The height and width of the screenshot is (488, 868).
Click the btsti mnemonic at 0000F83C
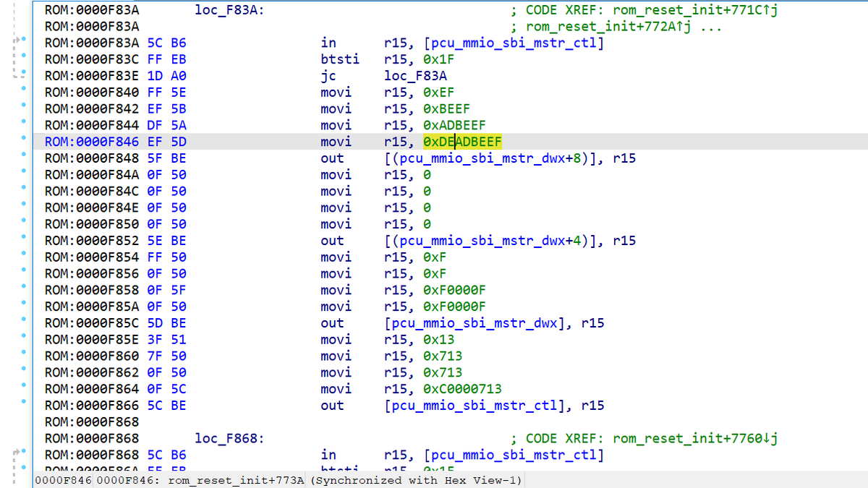[340, 59]
